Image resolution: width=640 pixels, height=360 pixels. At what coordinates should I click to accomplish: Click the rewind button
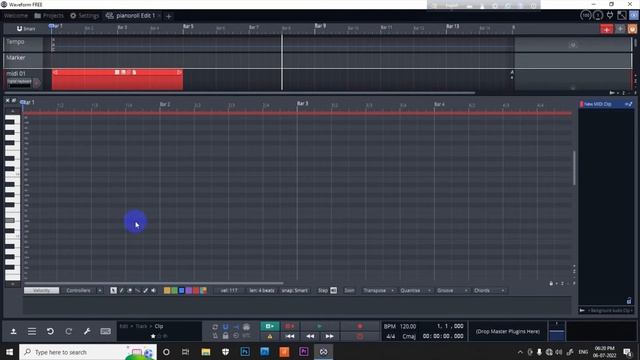pos(310,336)
